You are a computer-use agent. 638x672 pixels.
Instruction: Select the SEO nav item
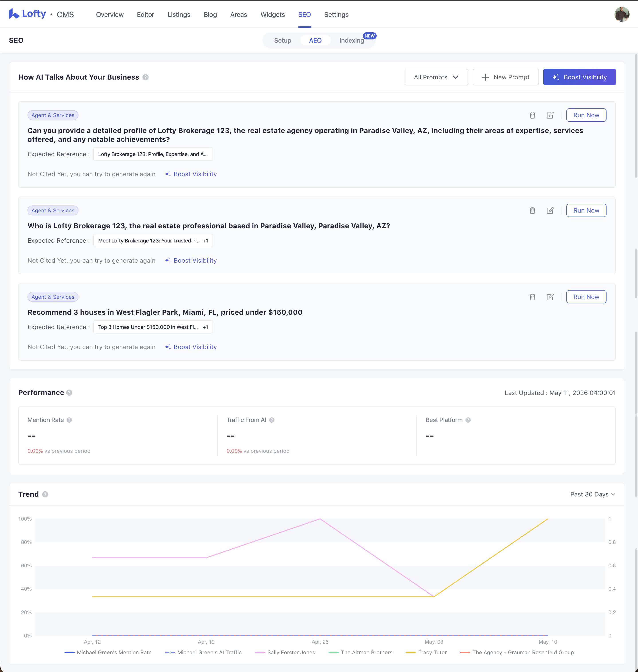pos(304,15)
